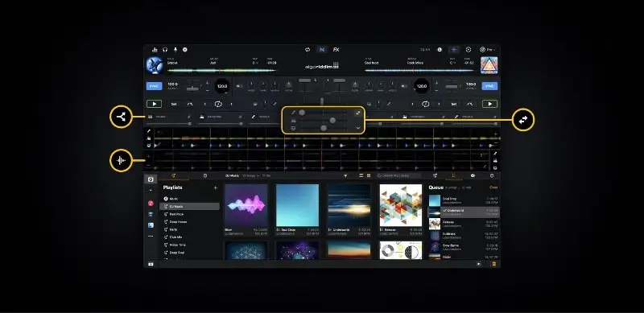Expand the sidebar chevron below library icon
Viewport: 644px width, 313px height.
click(x=151, y=190)
